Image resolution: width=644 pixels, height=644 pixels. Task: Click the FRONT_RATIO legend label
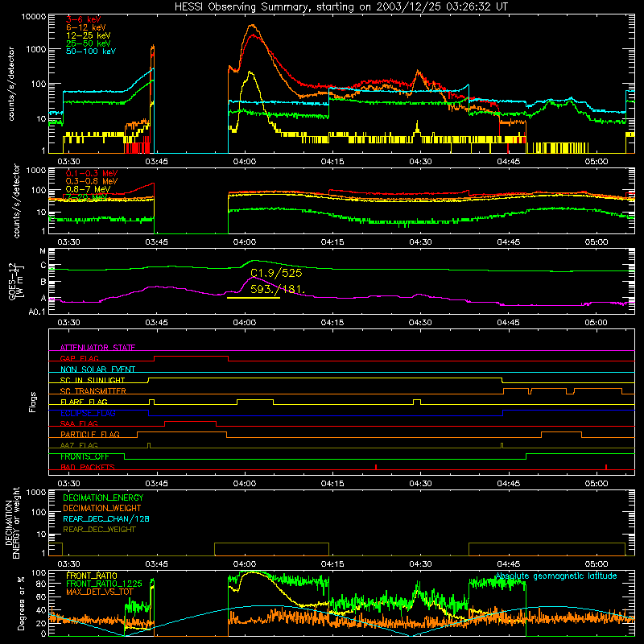92,576
